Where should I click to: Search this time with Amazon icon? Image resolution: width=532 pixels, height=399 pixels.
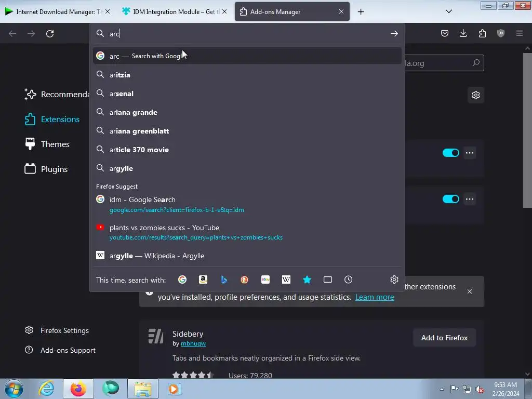203,280
